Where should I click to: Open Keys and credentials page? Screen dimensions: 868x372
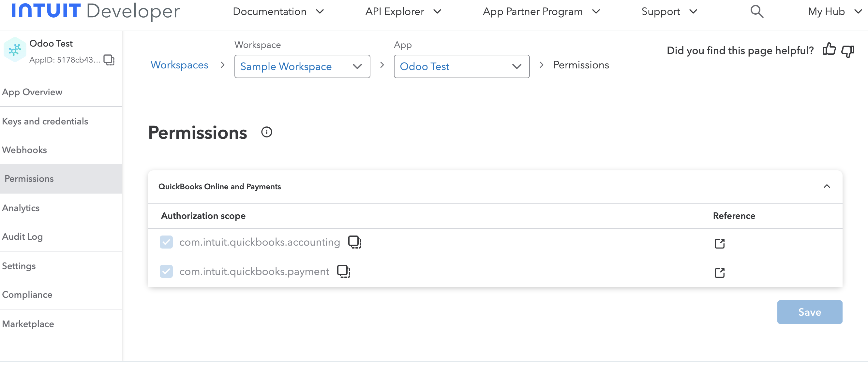(61, 121)
